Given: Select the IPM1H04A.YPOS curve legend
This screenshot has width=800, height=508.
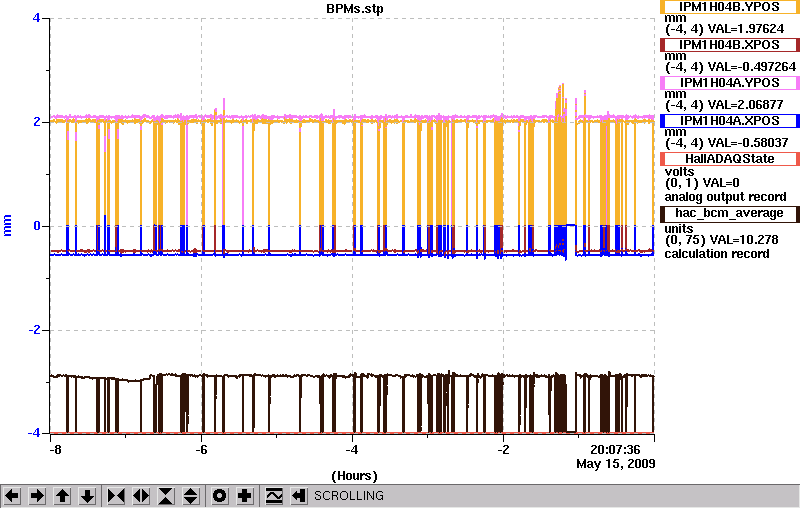Looking at the screenshot, I should [x=730, y=83].
